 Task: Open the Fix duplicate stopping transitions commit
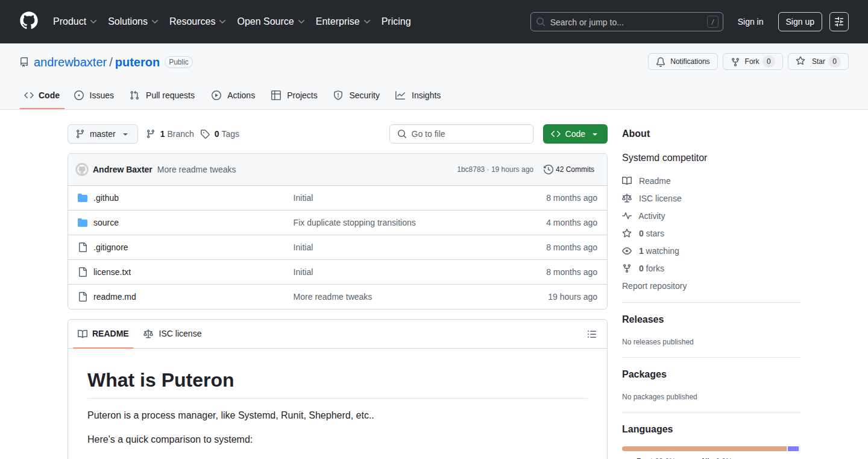(354, 223)
